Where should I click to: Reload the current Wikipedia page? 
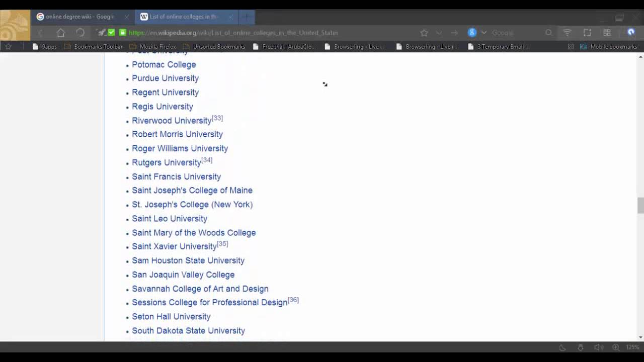(80, 33)
